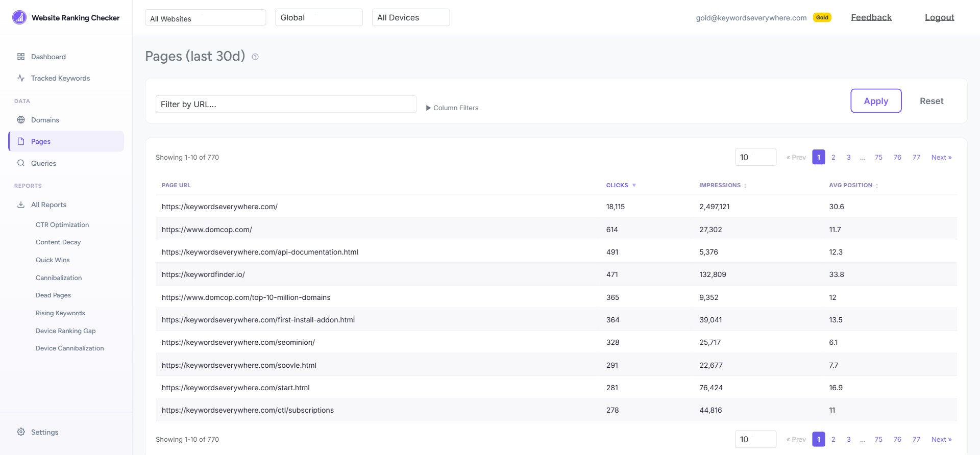Go to page 2 in top pagination

(834, 157)
